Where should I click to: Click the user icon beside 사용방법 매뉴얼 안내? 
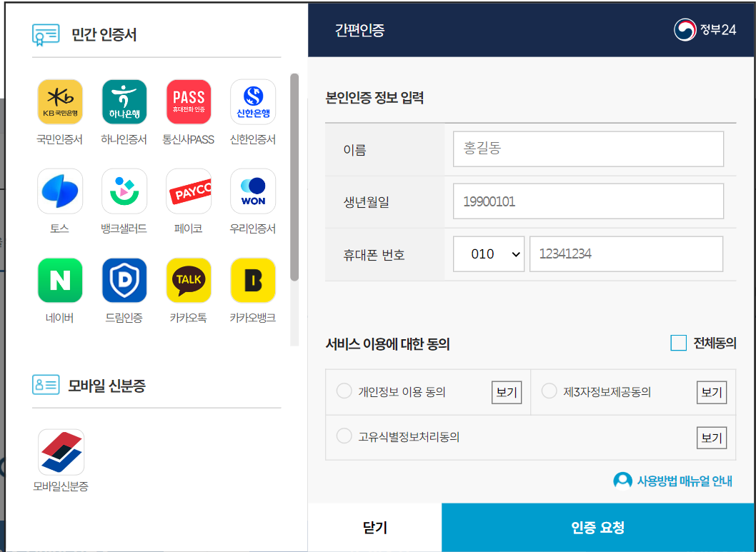coord(622,481)
